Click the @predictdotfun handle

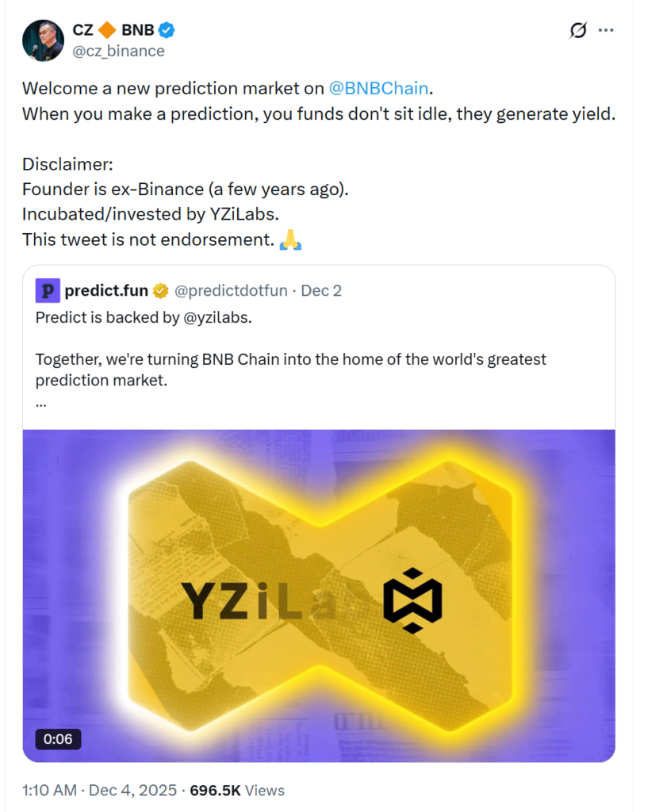tap(232, 291)
